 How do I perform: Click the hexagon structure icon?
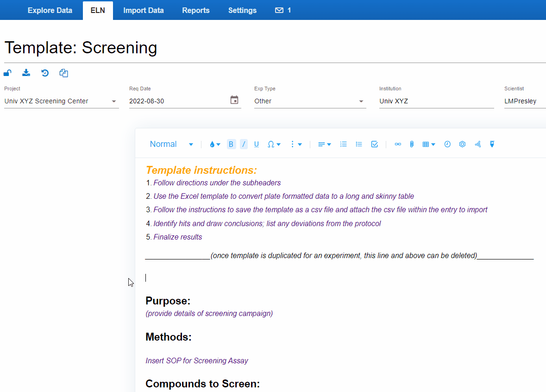point(463,144)
